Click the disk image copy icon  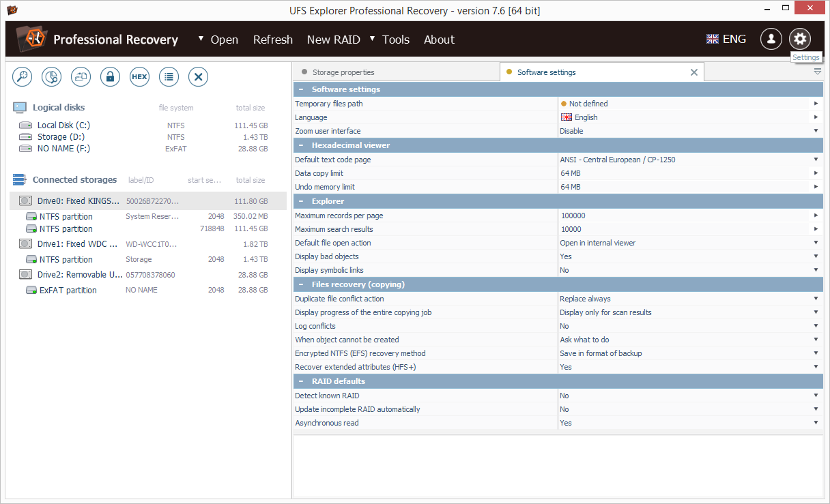81,77
